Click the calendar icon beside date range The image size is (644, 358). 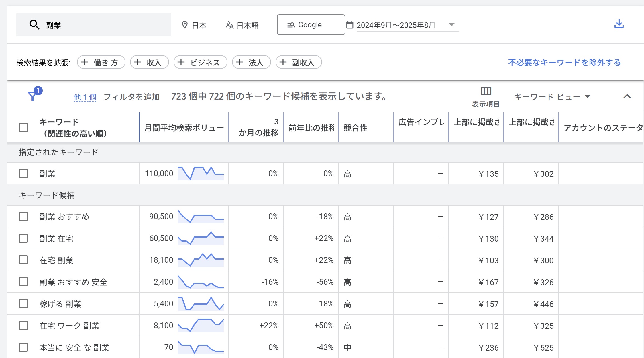click(350, 25)
